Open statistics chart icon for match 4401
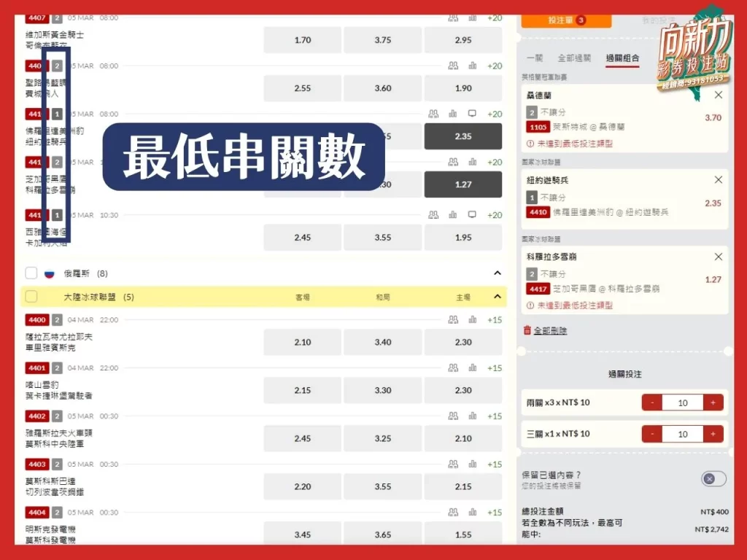747x560 pixels. pos(473,368)
